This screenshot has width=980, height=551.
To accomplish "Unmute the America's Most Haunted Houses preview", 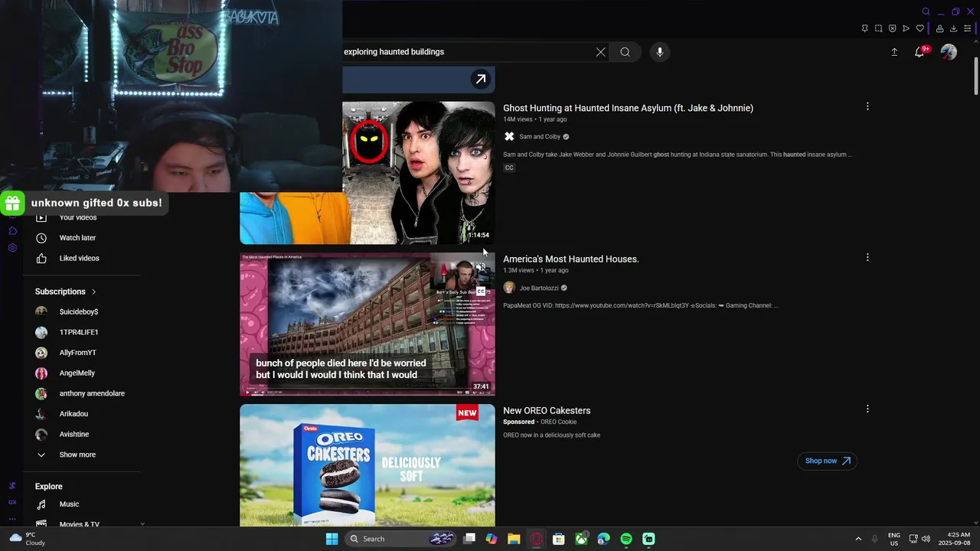I will coord(481,267).
